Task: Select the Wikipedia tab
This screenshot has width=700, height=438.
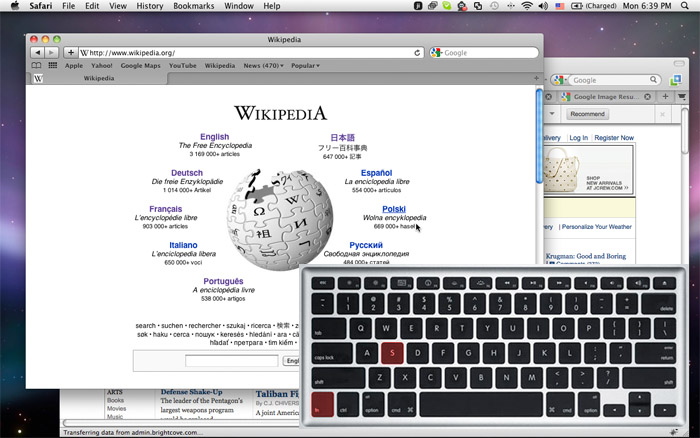Action: [x=99, y=78]
